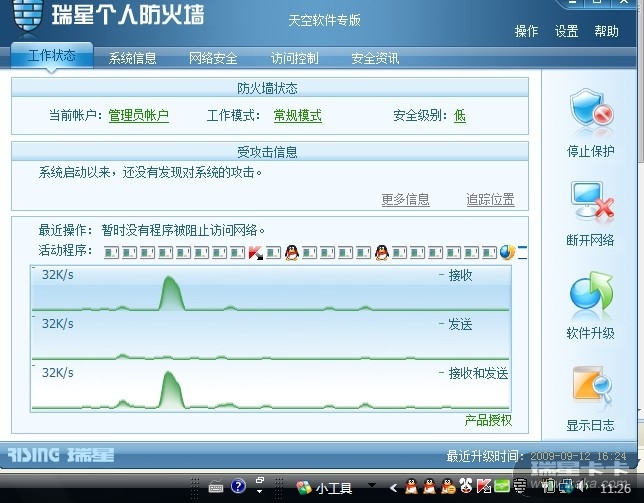Open tray QQ penguin with message badge
Viewport: 644px width, 503px height.
point(448,487)
